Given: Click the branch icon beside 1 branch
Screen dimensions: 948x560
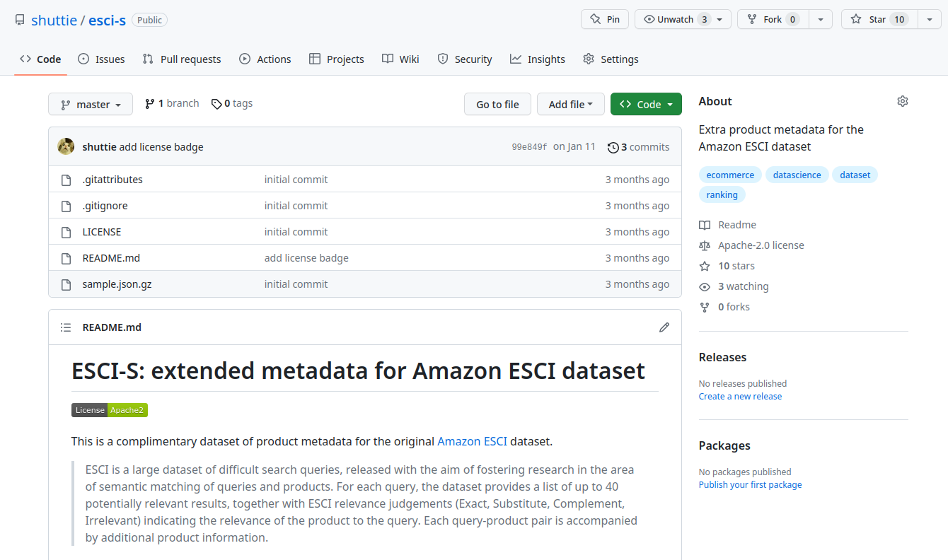Looking at the screenshot, I should pyautogui.click(x=150, y=104).
